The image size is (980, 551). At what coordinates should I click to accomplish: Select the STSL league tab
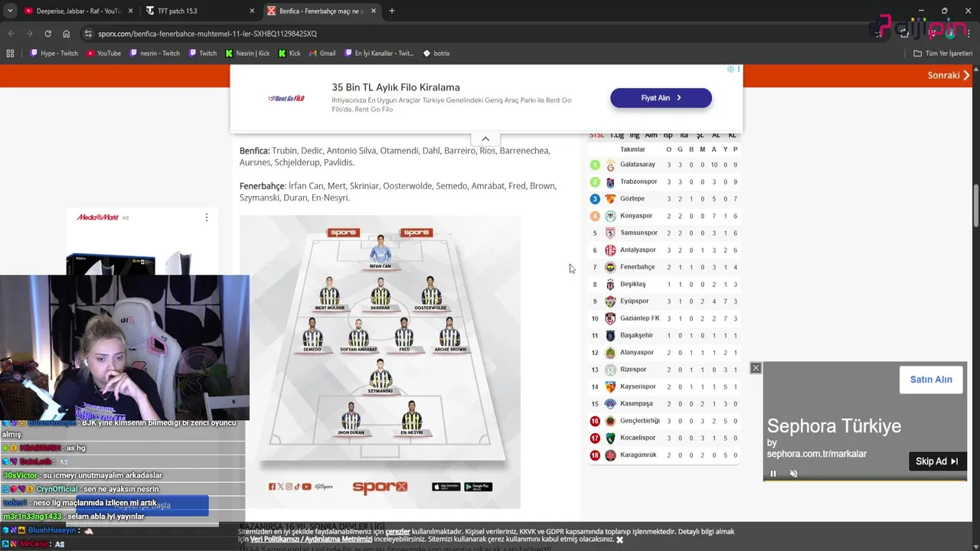point(596,135)
